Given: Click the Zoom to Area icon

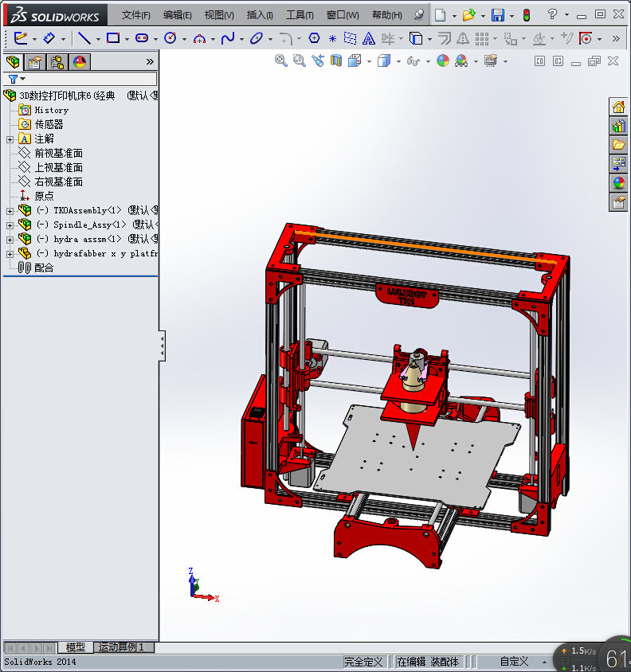Looking at the screenshot, I should (x=300, y=61).
